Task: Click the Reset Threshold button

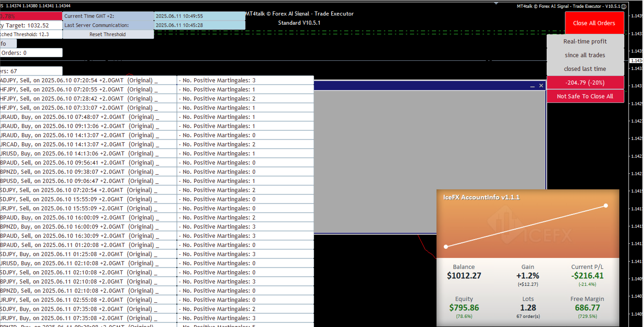Action: [x=108, y=34]
